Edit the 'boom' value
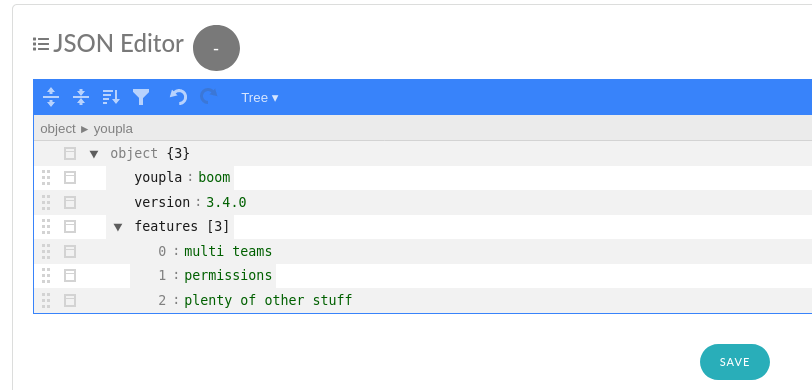 tap(214, 178)
